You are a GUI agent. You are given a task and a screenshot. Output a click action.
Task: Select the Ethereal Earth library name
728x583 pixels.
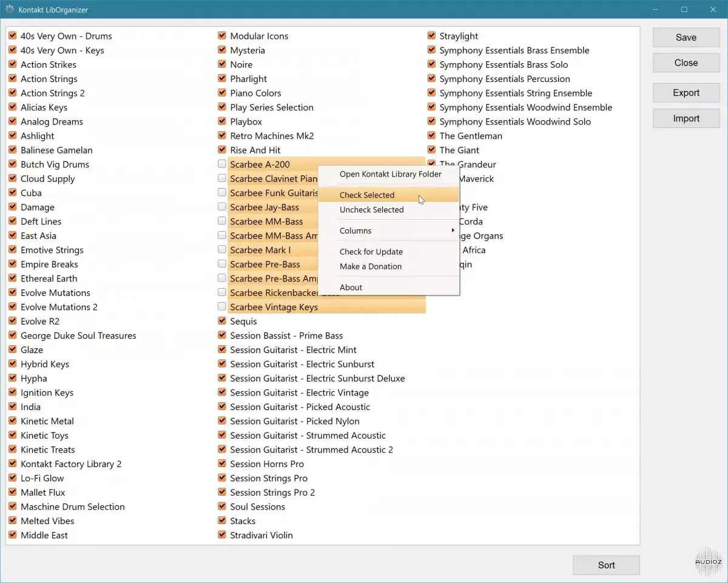tap(49, 278)
